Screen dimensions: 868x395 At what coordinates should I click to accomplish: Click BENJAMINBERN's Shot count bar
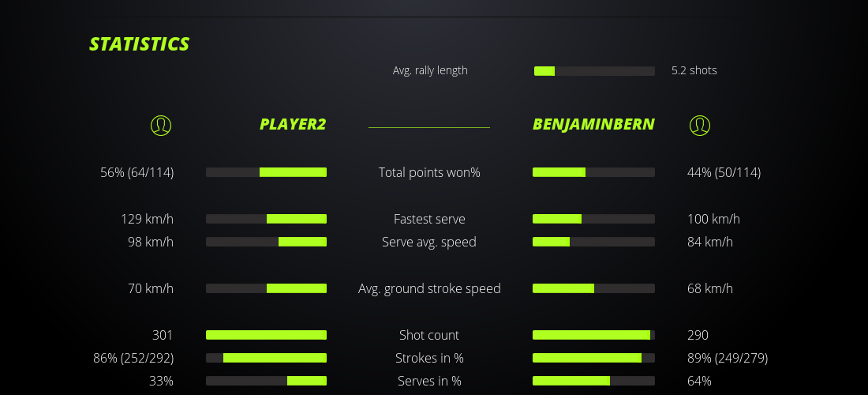point(593,335)
